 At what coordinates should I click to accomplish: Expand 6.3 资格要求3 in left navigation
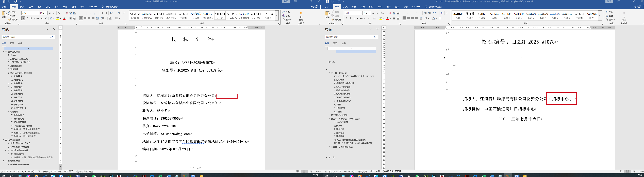(x=8, y=83)
